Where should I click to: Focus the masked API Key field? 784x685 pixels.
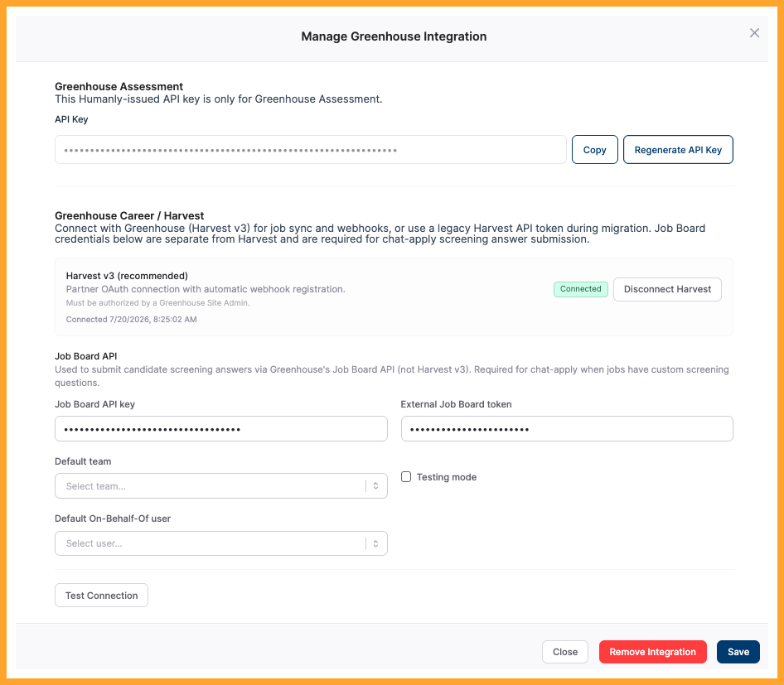coord(310,149)
